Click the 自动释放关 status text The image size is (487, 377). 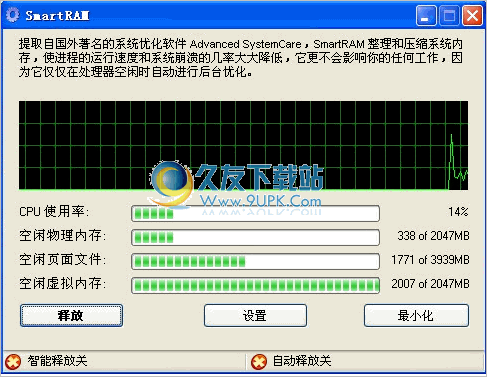click(x=302, y=361)
